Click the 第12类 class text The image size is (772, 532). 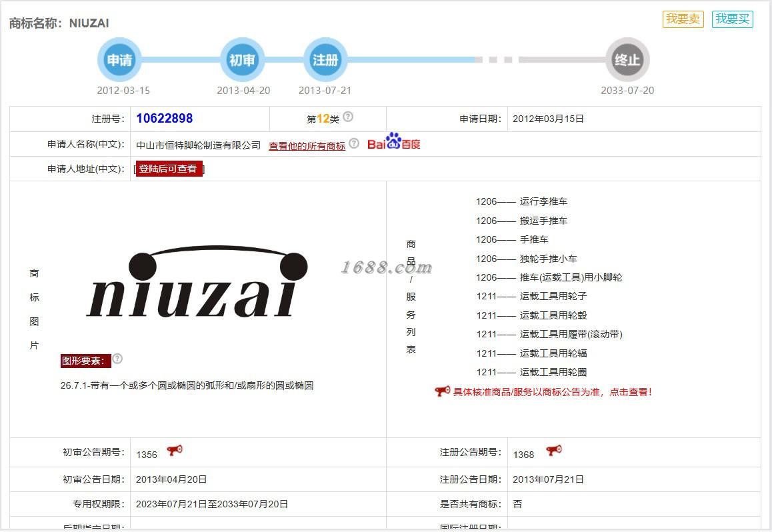323,119
